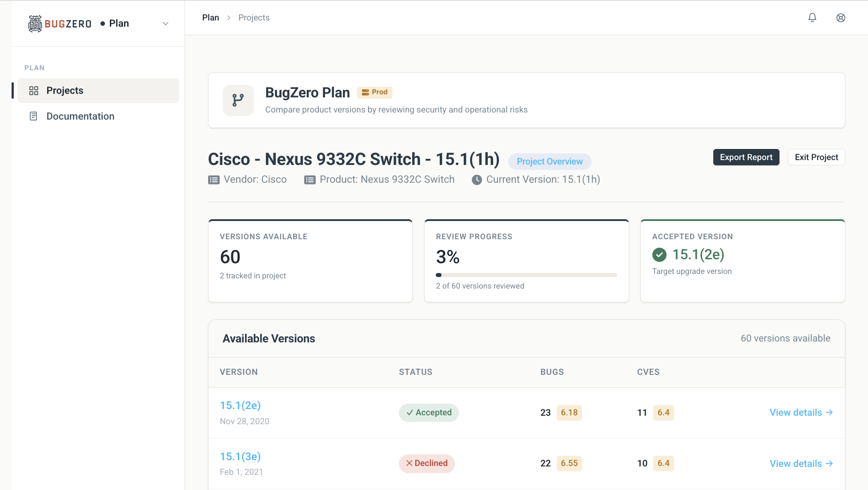Click bug score 6.55 badge
The image size is (868, 490).
(x=569, y=463)
